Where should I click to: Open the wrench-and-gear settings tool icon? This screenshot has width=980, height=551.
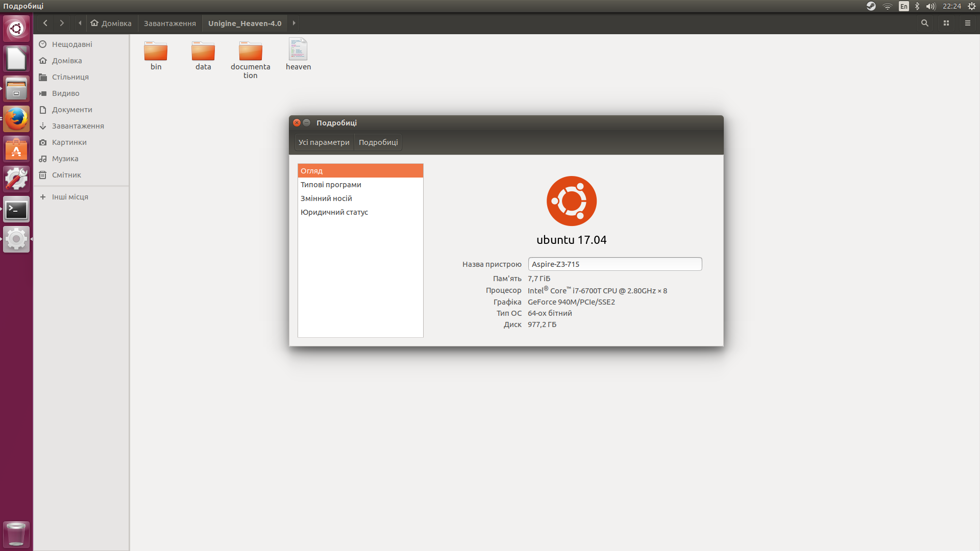[x=16, y=179]
